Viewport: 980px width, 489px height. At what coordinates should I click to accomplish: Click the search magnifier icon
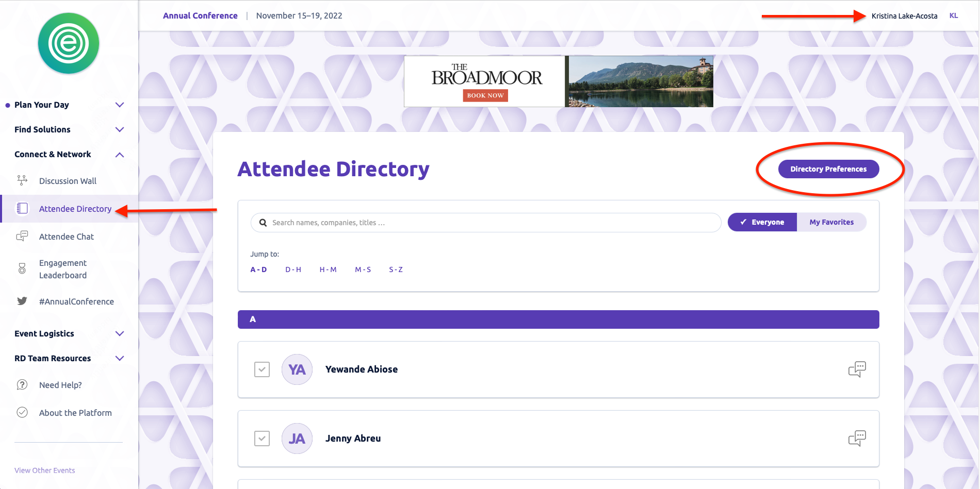[x=263, y=223]
